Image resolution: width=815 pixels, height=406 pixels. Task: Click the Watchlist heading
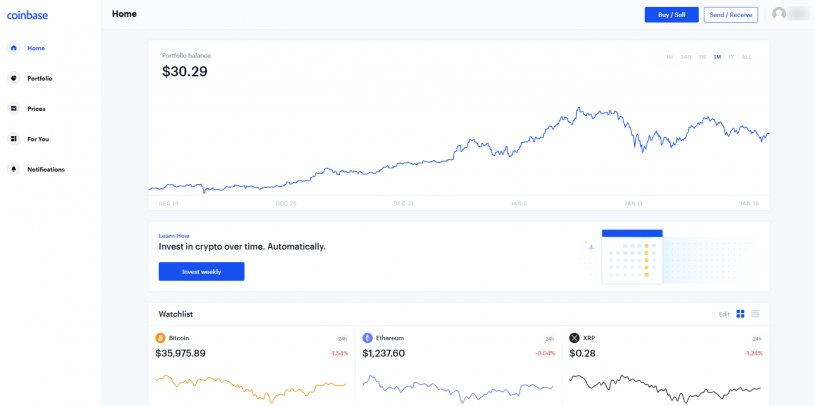point(176,314)
